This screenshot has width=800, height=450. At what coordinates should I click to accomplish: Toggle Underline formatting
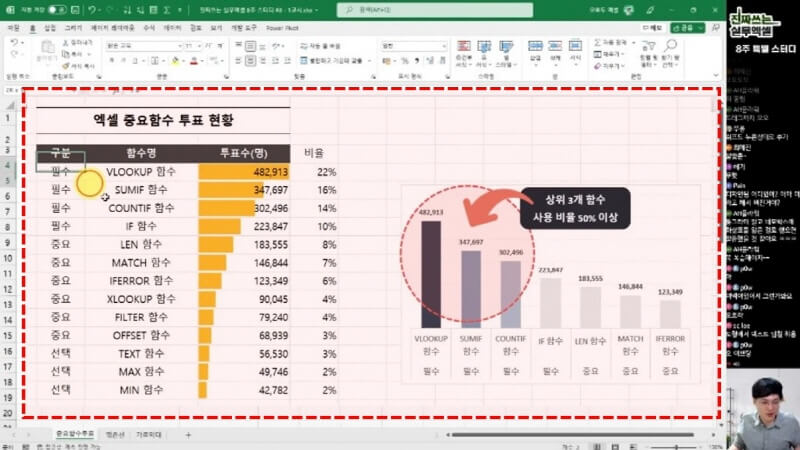click(135, 61)
